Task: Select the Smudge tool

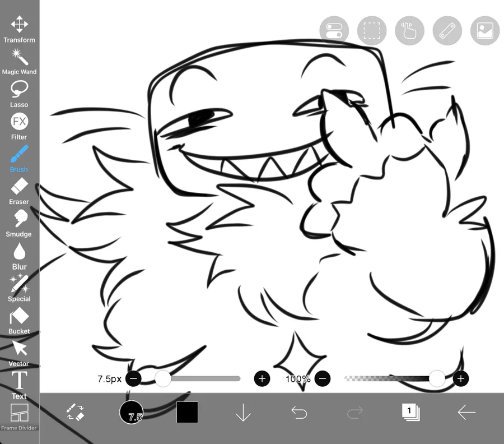Action: tap(19, 224)
